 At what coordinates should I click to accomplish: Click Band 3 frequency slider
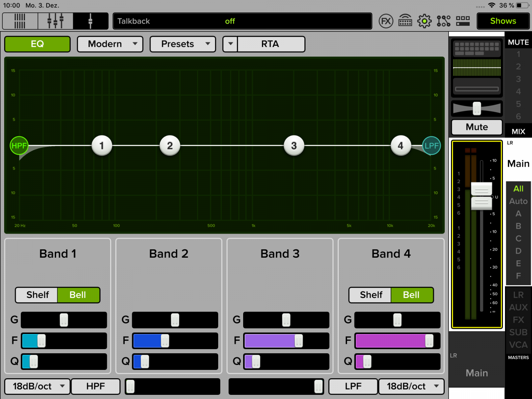click(x=286, y=341)
